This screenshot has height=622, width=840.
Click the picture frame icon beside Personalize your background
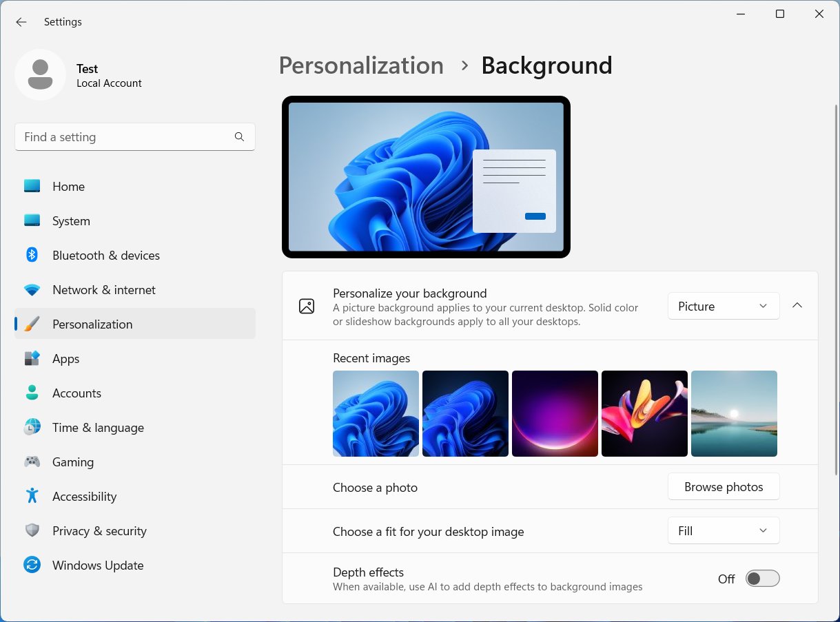[x=306, y=305]
